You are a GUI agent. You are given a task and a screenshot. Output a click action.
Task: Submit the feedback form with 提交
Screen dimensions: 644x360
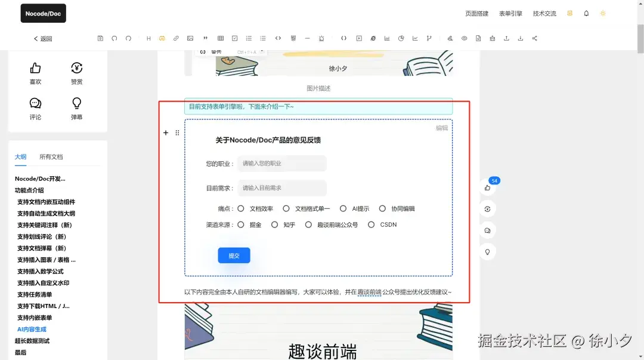click(x=234, y=255)
